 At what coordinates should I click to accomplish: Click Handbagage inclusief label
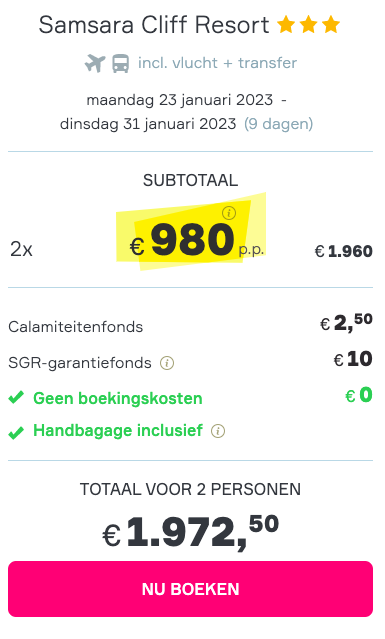(x=118, y=430)
